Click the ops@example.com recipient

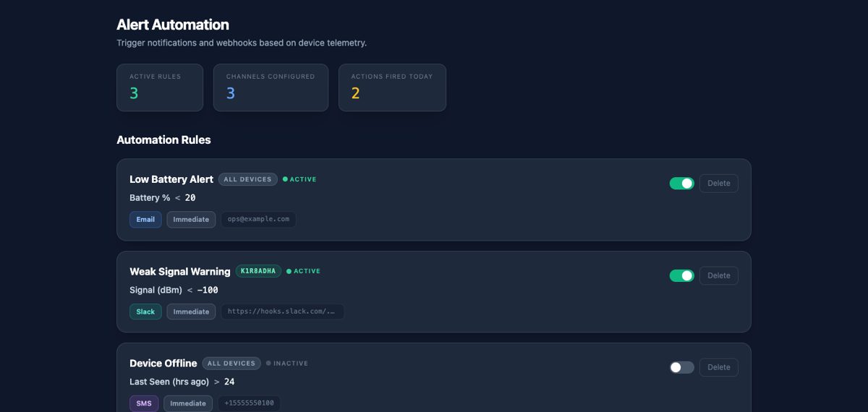258,219
